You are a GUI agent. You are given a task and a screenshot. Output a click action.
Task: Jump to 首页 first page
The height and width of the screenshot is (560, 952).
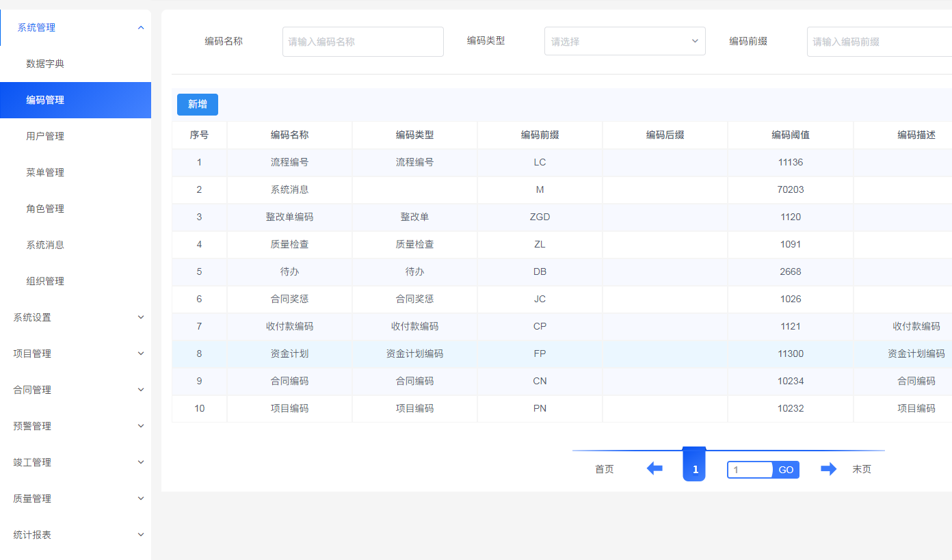[605, 469]
